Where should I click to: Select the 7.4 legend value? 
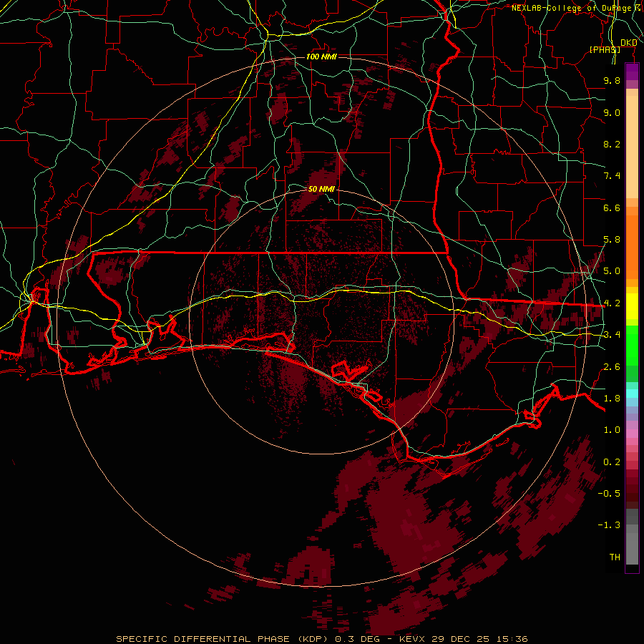(612, 176)
